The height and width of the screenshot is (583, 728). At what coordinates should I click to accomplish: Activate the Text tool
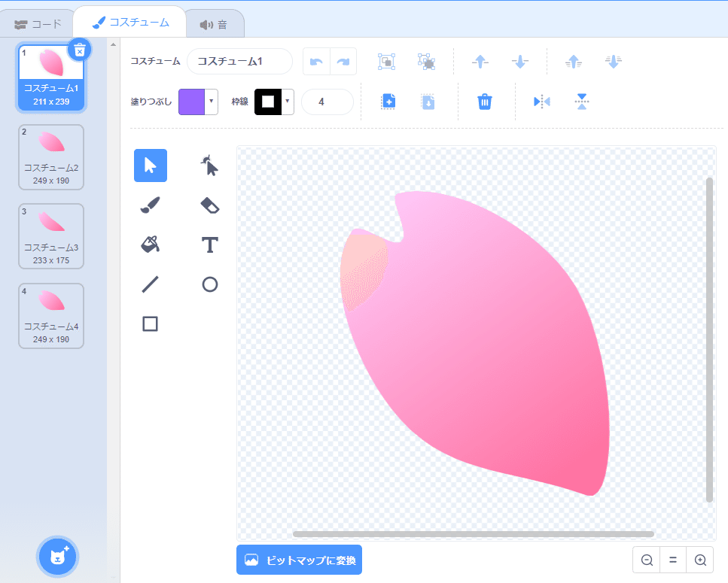pyautogui.click(x=209, y=244)
